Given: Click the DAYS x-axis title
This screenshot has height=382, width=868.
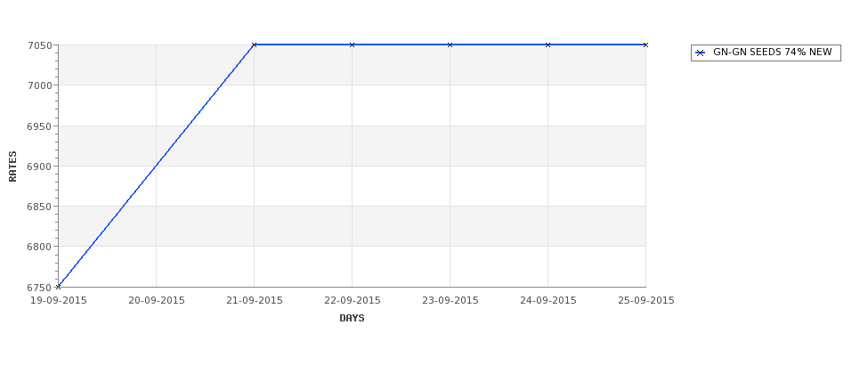Looking at the screenshot, I should 352,319.
